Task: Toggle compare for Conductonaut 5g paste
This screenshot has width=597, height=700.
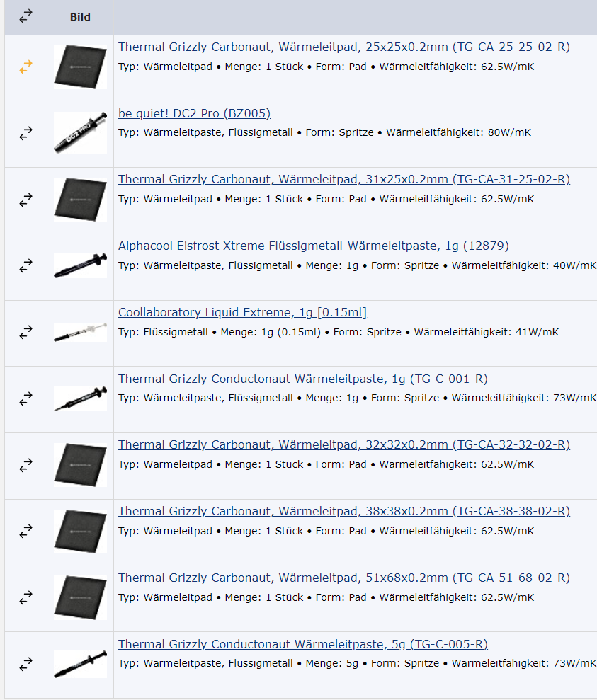Action: [26, 665]
